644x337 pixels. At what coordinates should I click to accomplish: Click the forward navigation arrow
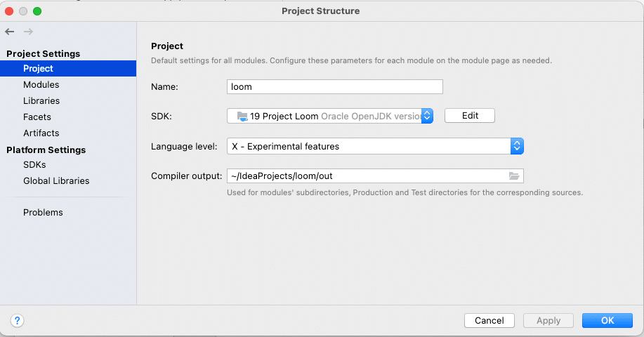pyautogui.click(x=28, y=32)
